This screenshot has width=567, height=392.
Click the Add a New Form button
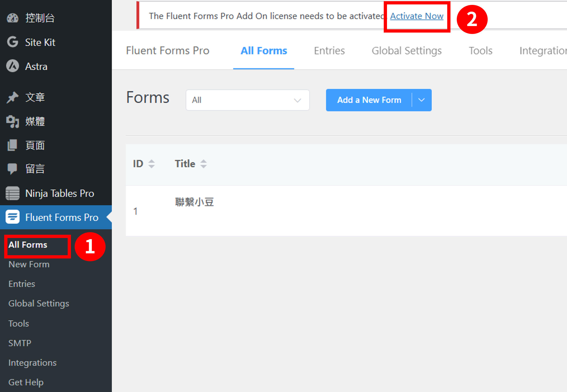coord(369,100)
